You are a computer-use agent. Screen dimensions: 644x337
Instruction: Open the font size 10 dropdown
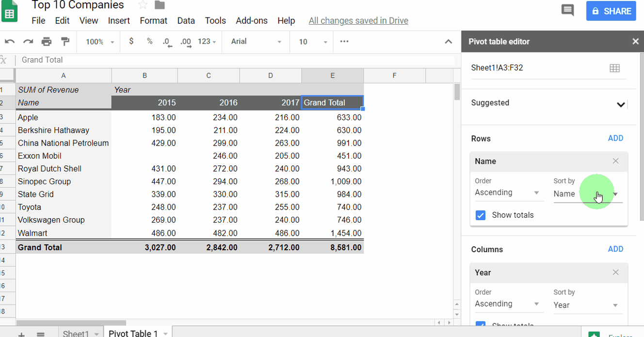313,42
